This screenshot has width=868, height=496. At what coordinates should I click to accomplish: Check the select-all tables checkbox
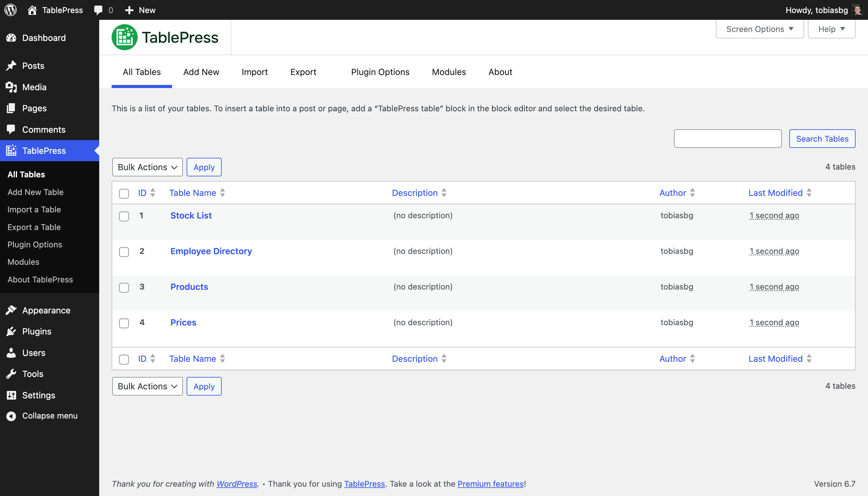click(124, 193)
